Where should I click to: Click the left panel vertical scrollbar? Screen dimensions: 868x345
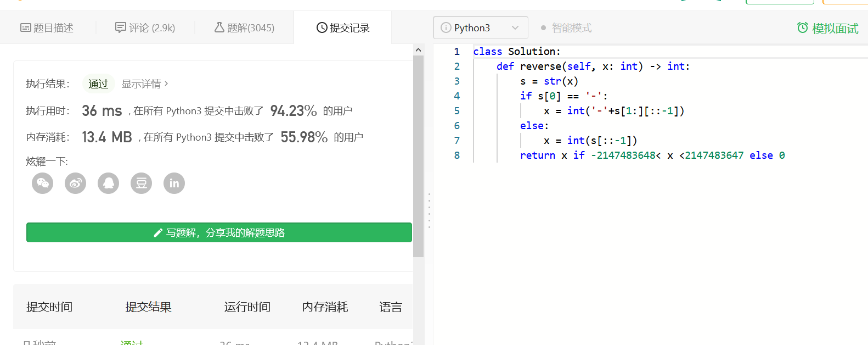[x=419, y=156]
